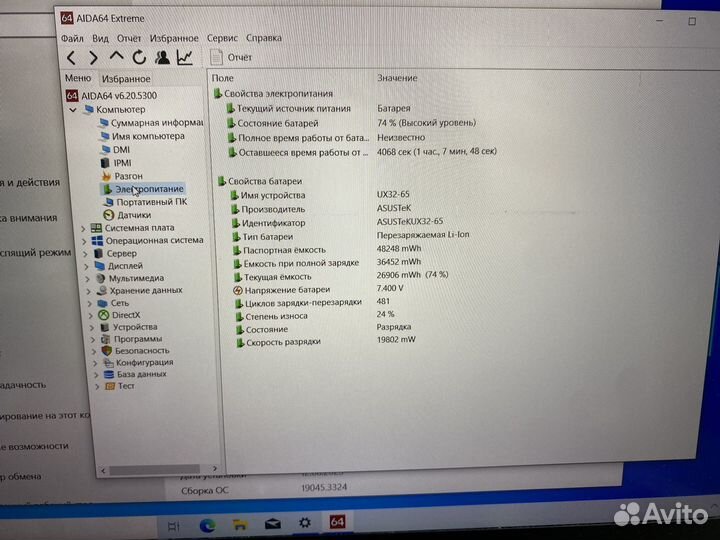
Task: Click the Тест tree icon
Action: (x=110, y=386)
